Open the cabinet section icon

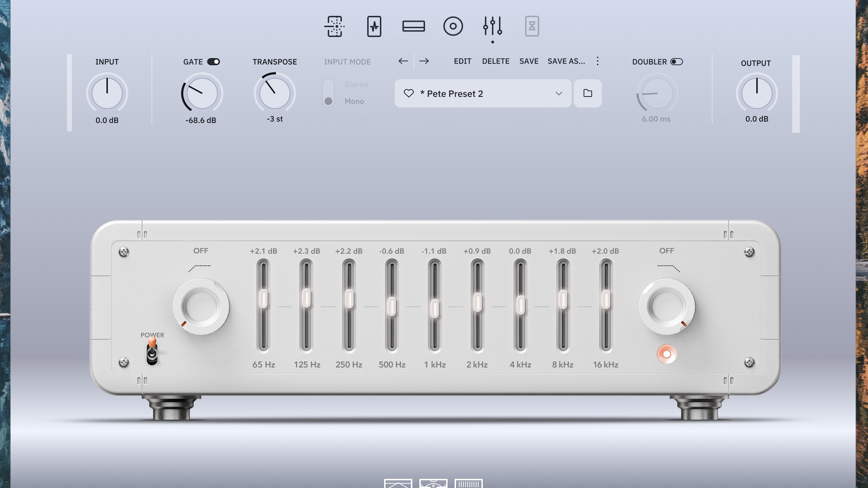pos(413,26)
